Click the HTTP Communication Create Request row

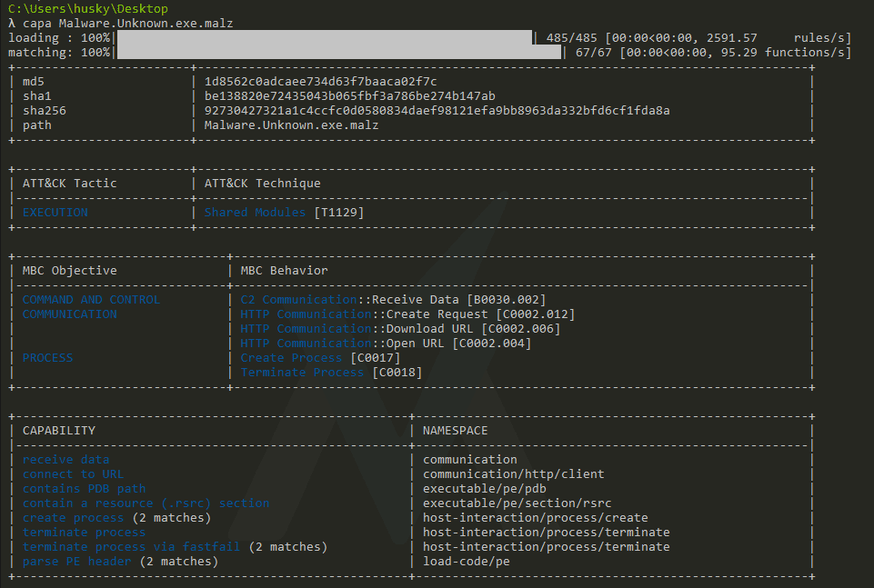tap(407, 314)
